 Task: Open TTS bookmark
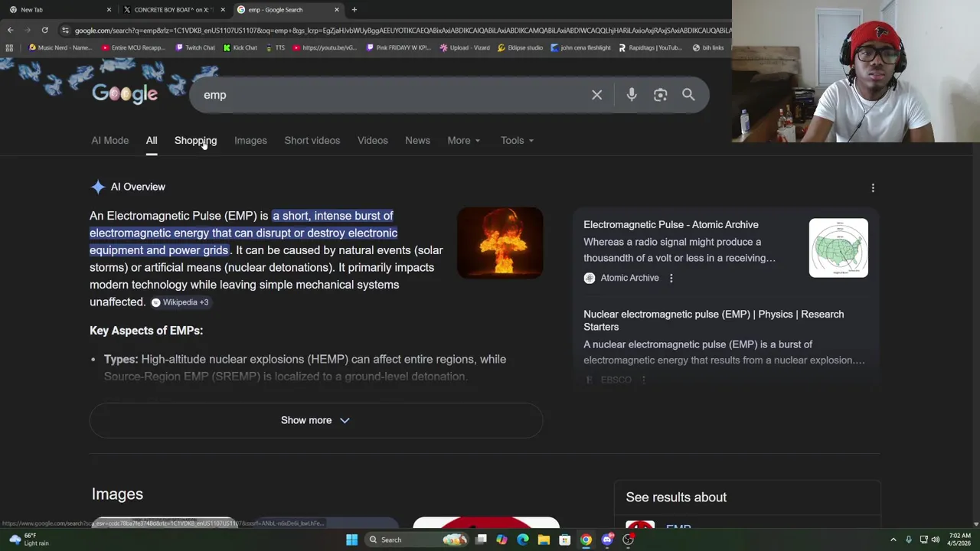pos(275,47)
